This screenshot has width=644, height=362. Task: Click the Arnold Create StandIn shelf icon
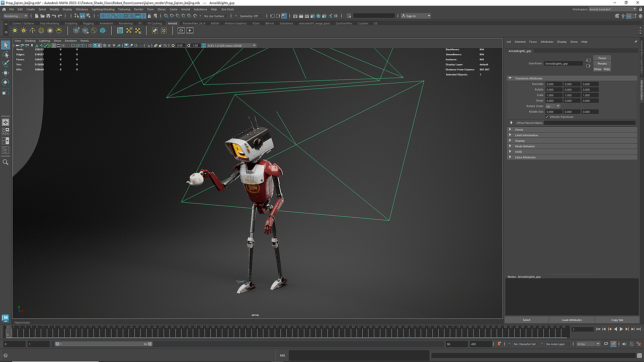pos(76,31)
